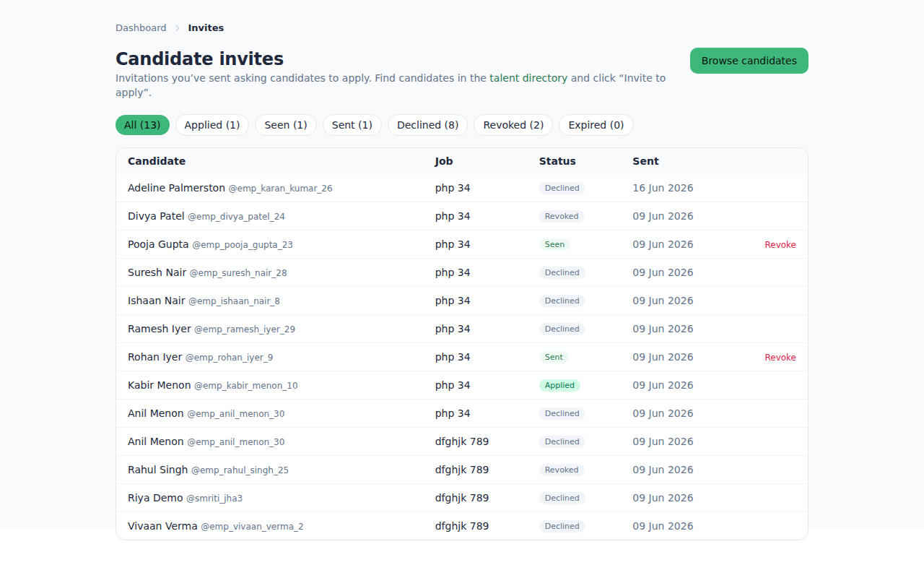
Task: Switch to Sent (1) filter
Action: coord(352,125)
